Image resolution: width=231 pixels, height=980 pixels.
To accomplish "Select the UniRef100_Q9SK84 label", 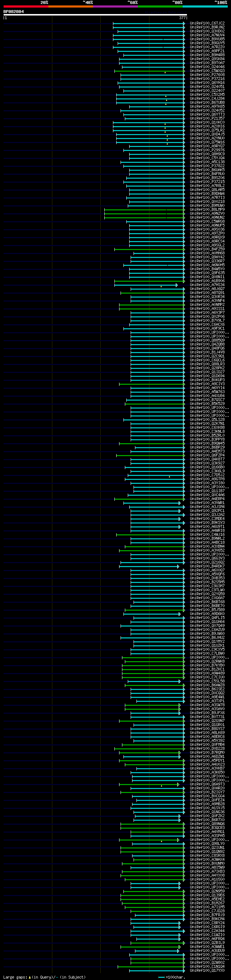I will 208,59.
